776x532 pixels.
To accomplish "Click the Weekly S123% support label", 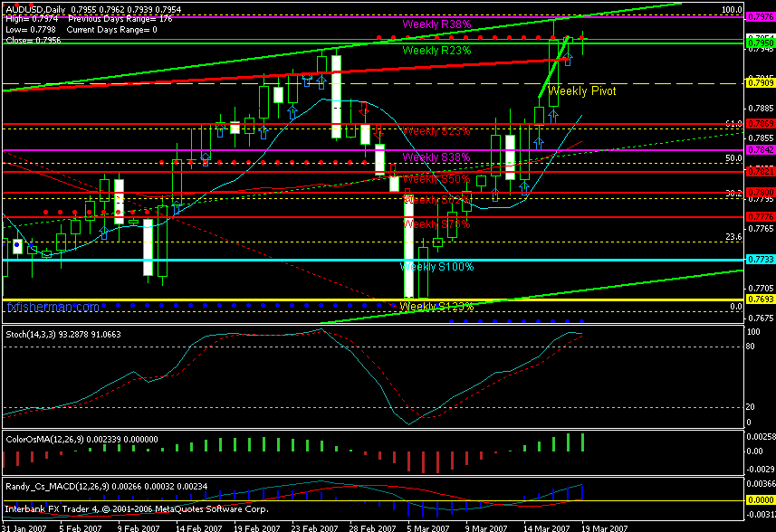I will [x=436, y=307].
